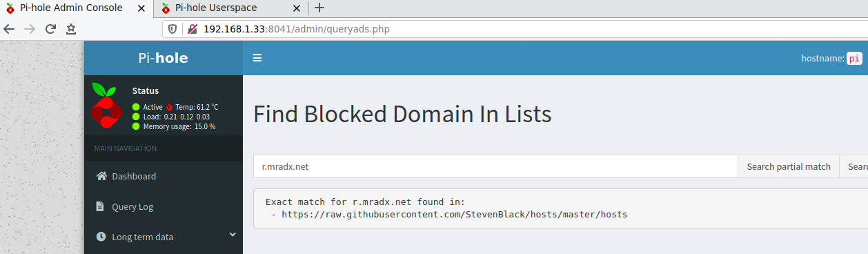Viewport: 868px width, 254px height.
Task: Click the shield tracking protection icon
Action: tap(174, 29)
